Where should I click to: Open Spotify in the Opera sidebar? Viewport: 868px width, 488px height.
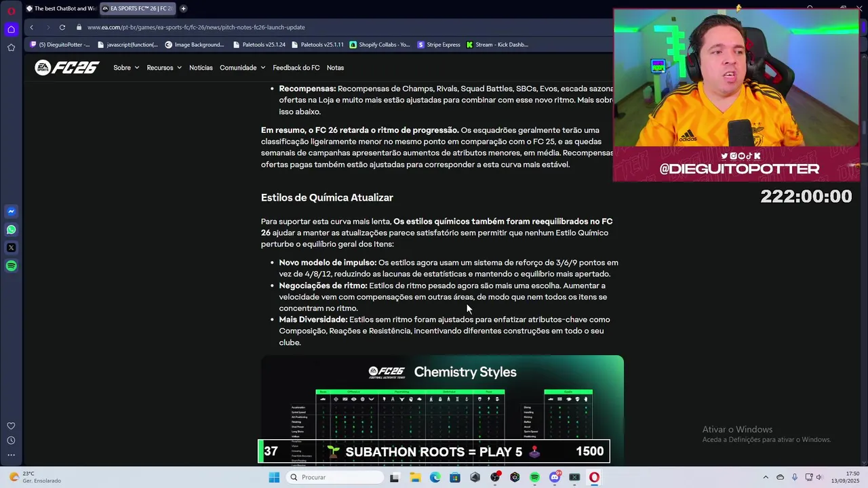[11, 266]
